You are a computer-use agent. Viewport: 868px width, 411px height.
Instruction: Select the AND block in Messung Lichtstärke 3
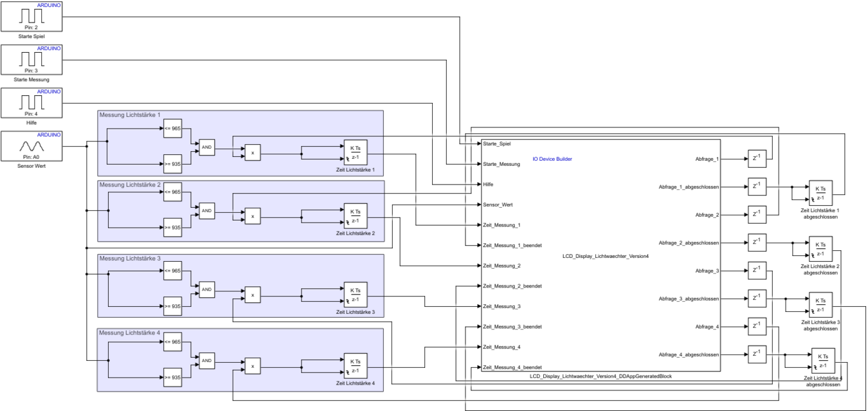point(207,290)
